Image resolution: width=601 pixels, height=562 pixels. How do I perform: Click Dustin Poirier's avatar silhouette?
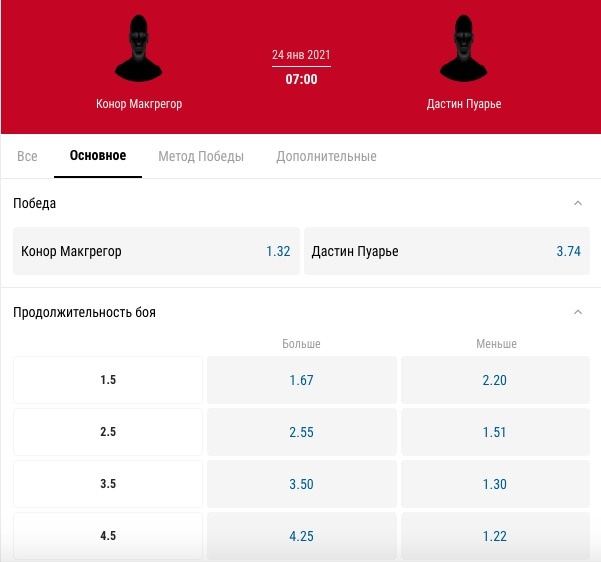point(463,49)
